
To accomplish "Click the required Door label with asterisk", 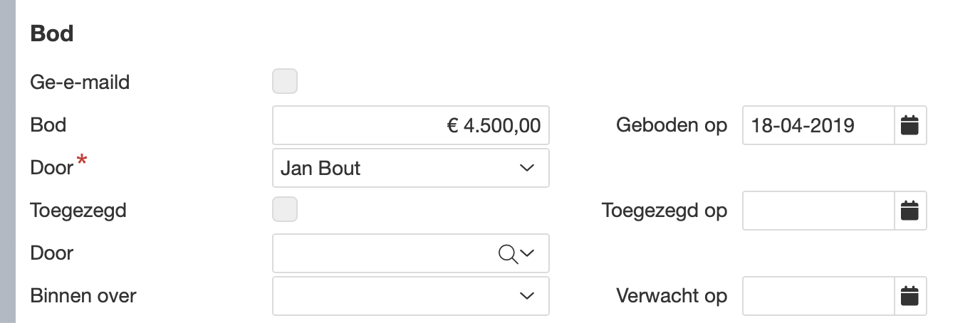I will (x=53, y=168).
